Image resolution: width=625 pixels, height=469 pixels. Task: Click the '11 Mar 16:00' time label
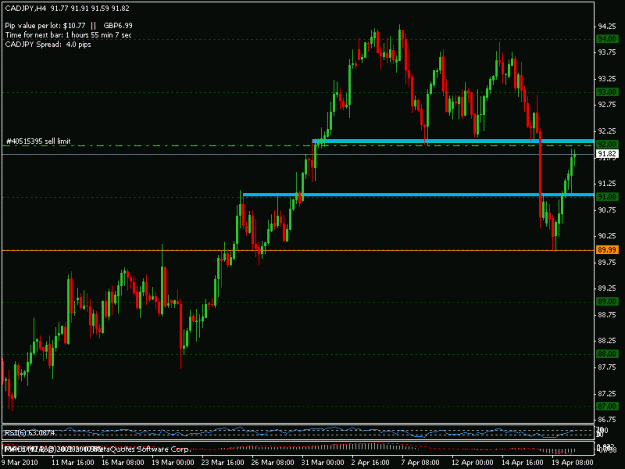(x=73, y=462)
